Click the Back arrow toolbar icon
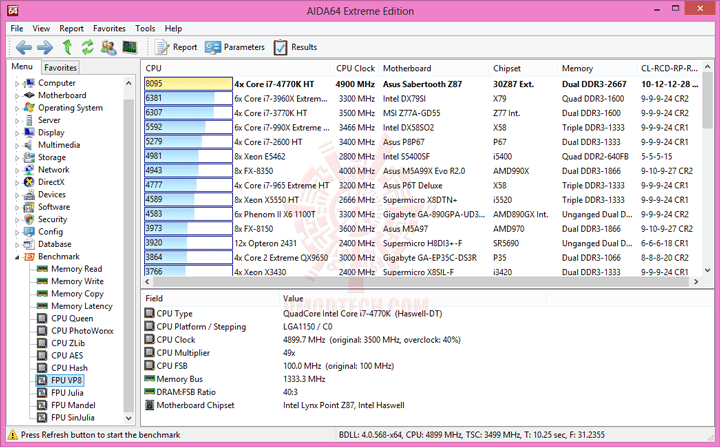Viewport: 720px width, 447px height. click(x=23, y=47)
